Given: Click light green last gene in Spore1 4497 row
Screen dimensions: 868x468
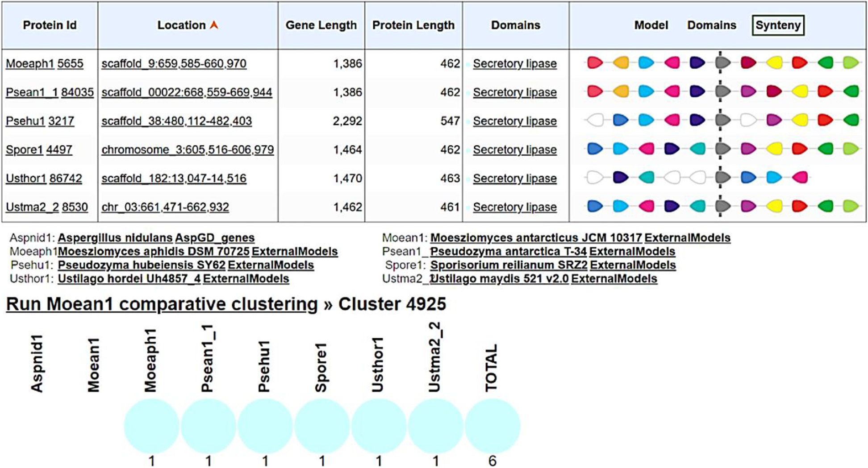Looking at the screenshot, I should (x=851, y=149).
